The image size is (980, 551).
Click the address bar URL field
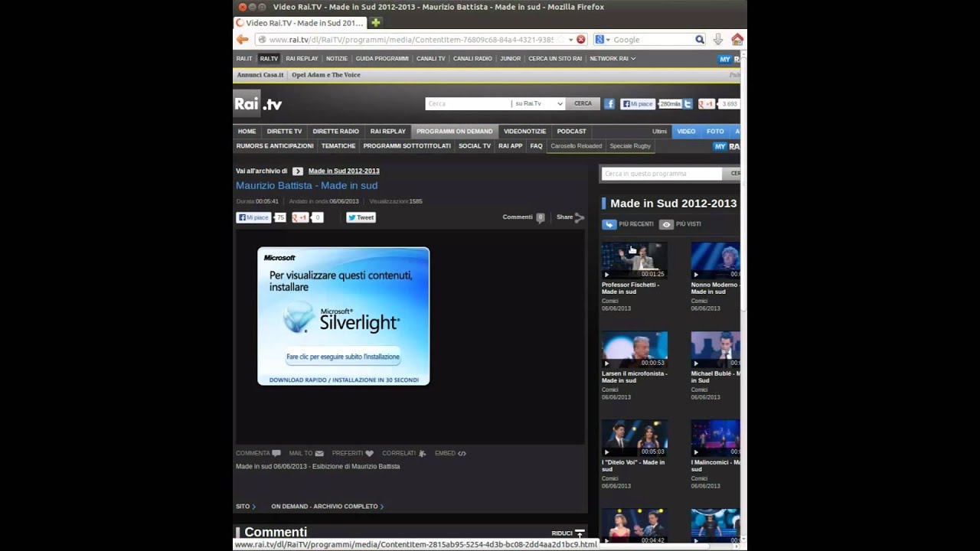click(x=411, y=40)
